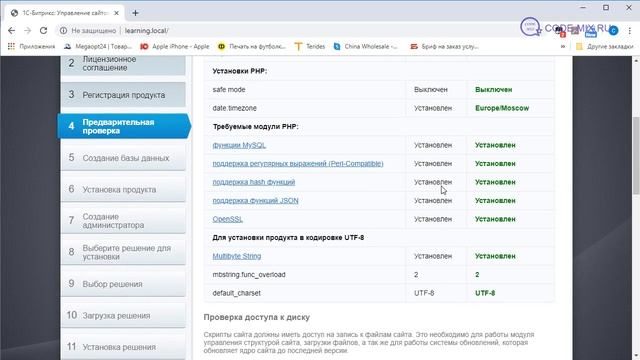Select step 10 Solution download
Screen dimensions: 640x360
tap(123, 315)
